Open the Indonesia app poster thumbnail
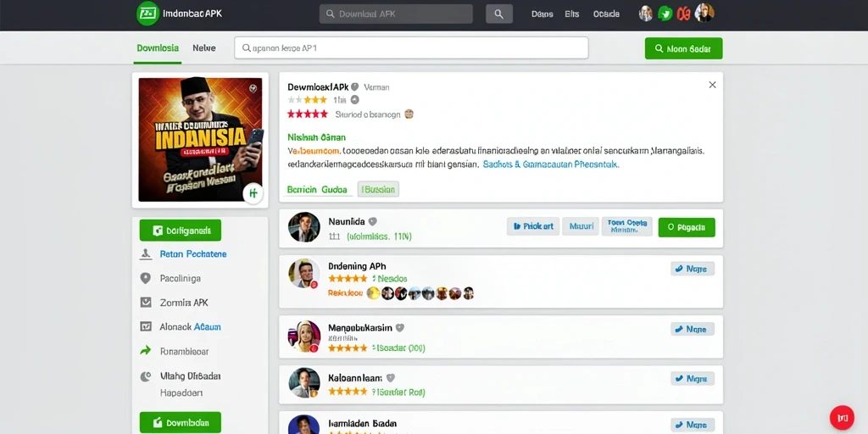 point(200,140)
